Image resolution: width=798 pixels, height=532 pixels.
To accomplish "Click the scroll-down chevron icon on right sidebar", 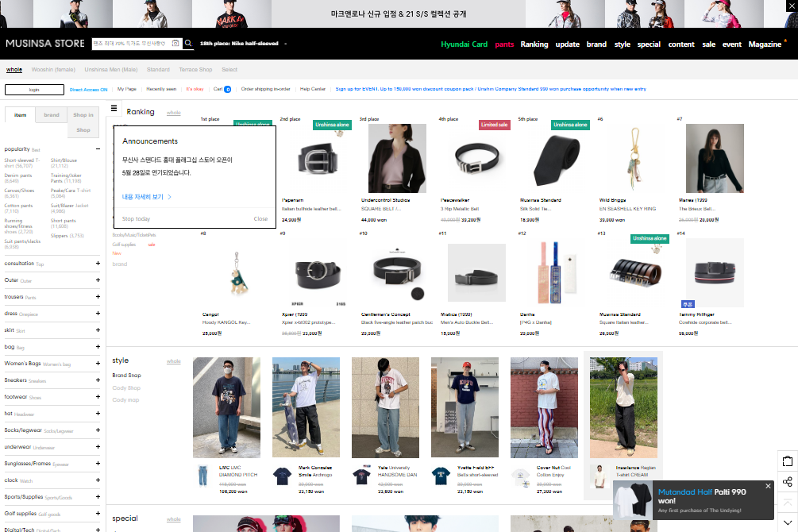I will tap(788, 522).
